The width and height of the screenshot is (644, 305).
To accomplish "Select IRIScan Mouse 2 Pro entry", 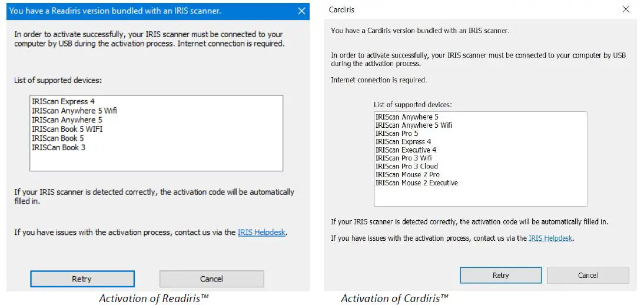I will click(x=407, y=175).
